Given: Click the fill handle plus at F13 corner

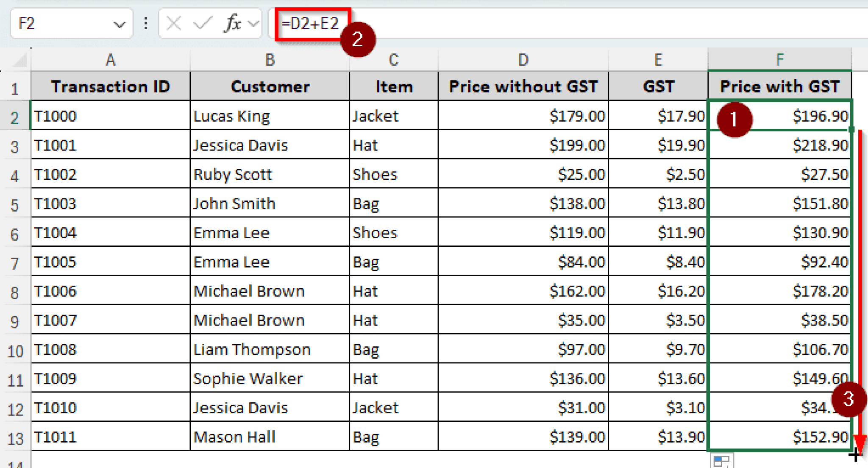Looking at the screenshot, I should coord(856,454).
